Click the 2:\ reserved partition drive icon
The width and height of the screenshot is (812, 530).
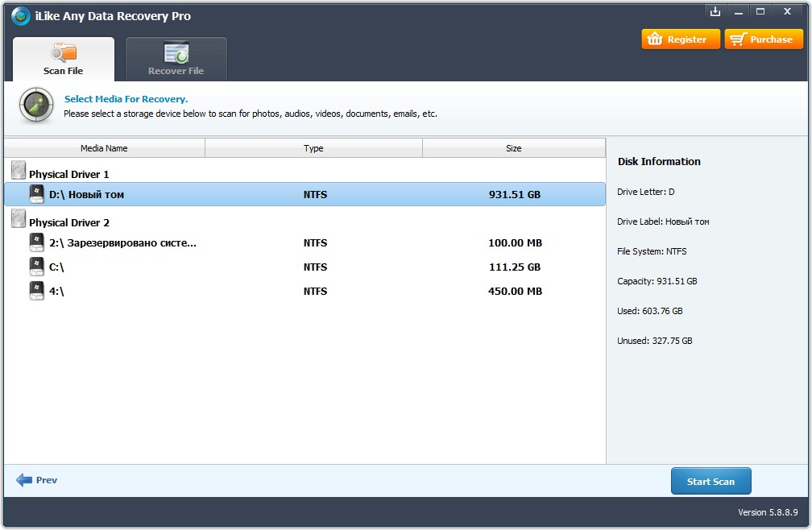[37, 242]
